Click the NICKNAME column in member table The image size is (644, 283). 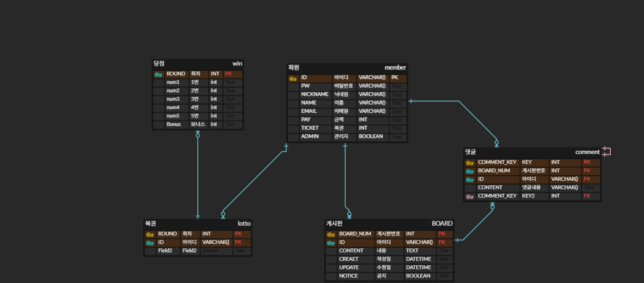314,94
